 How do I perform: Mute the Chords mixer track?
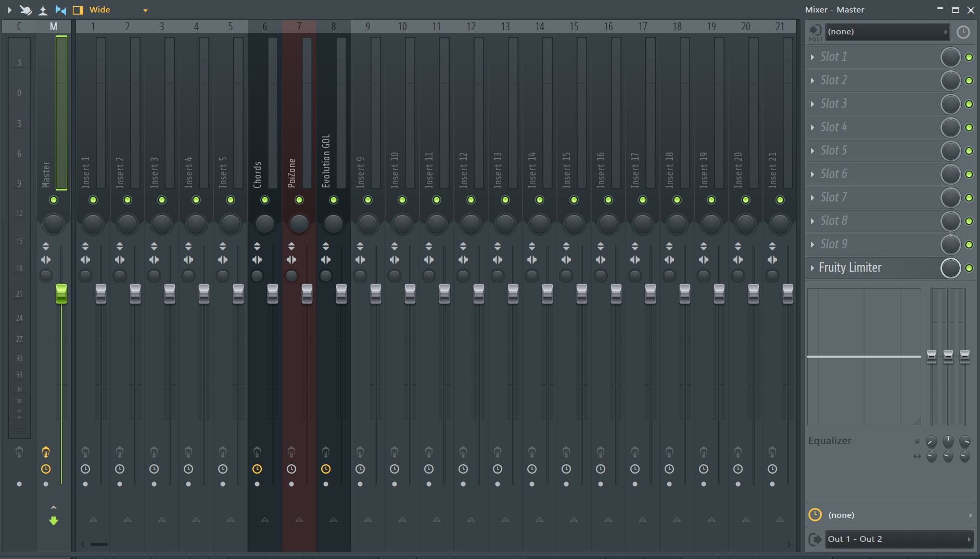[x=265, y=200]
